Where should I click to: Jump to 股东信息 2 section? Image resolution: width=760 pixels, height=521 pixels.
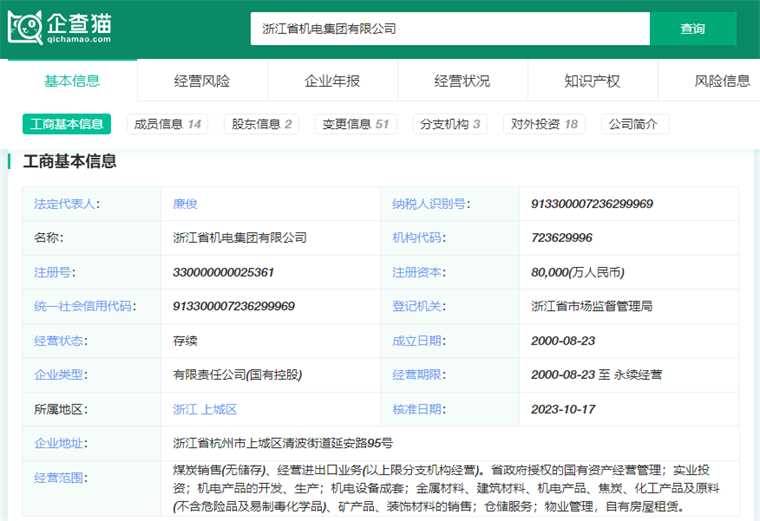pyautogui.click(x=262, y=124)
